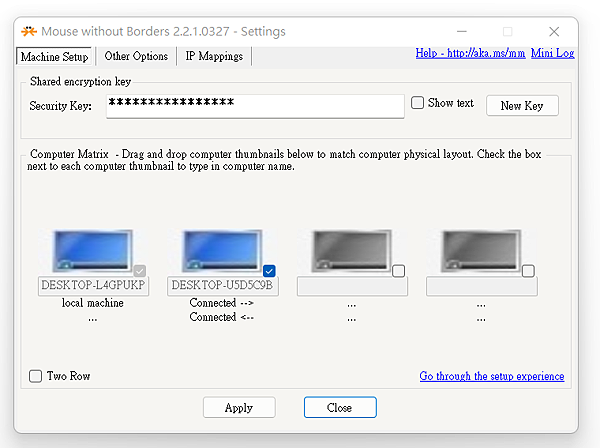Open the Help aka.ms/mm link
Image resolution: width=600 pixels, height=448 pixels.
click(x=470, y=53)
